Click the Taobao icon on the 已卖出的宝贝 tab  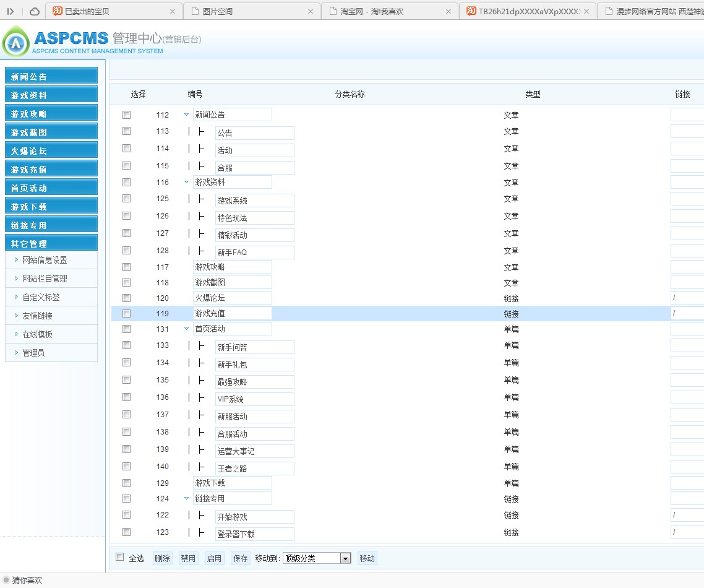tap(57, 11)
